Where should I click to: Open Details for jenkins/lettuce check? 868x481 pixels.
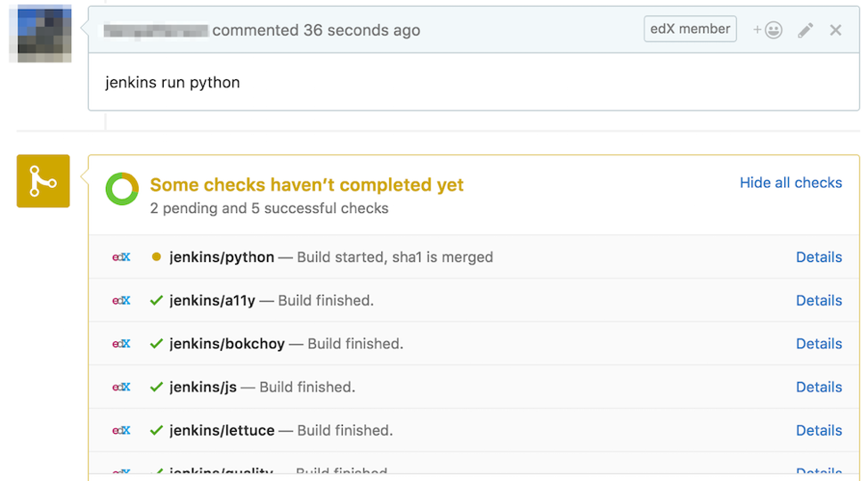point(819,430)
